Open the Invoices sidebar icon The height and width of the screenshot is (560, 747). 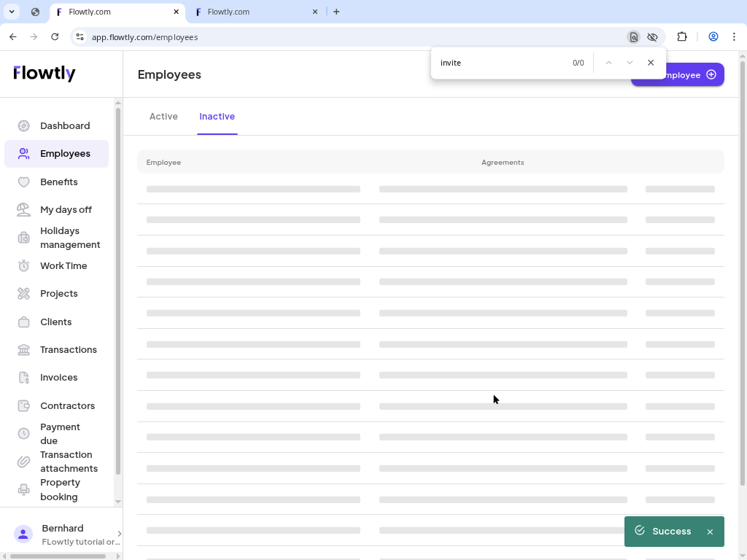point(23,377)
